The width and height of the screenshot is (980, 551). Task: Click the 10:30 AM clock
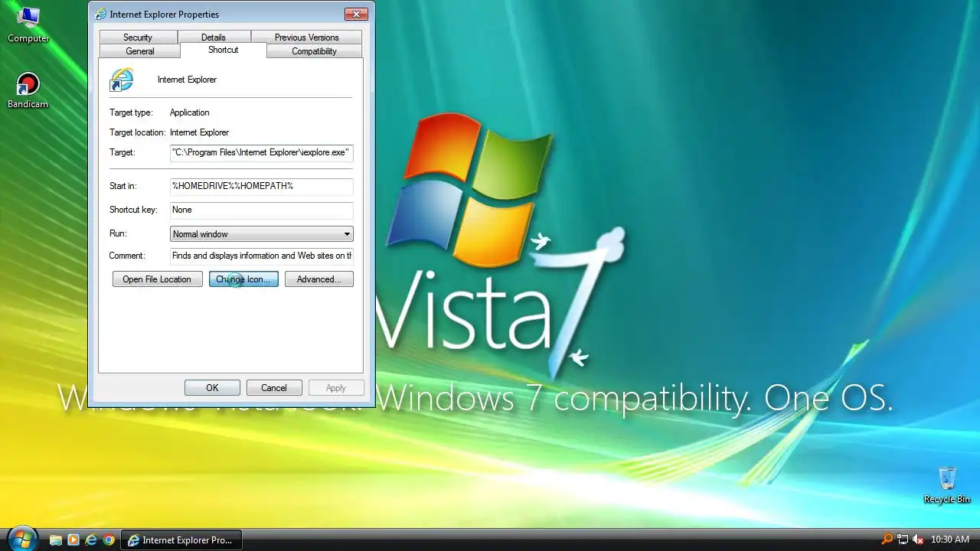click(x=950, y=540)
